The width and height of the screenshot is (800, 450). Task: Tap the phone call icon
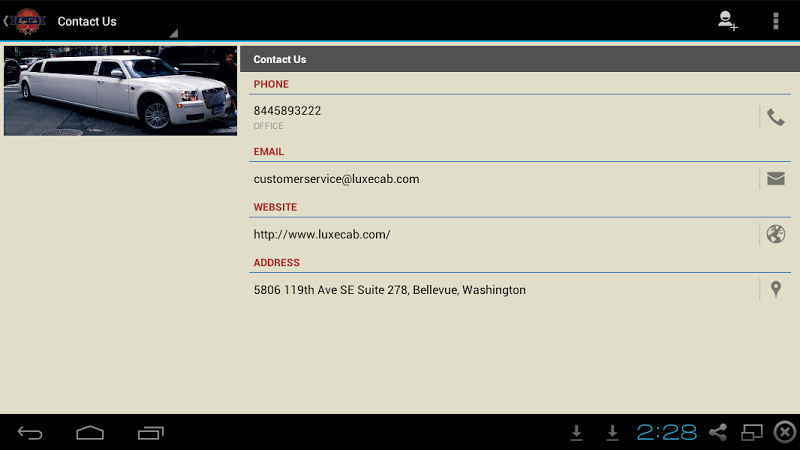tap(776, 117)
